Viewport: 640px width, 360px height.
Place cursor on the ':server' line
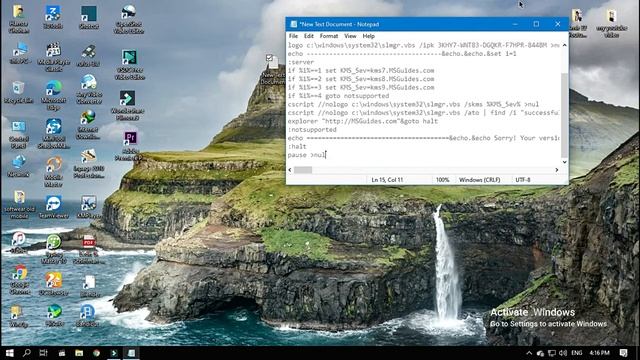[x=301, y=62]
